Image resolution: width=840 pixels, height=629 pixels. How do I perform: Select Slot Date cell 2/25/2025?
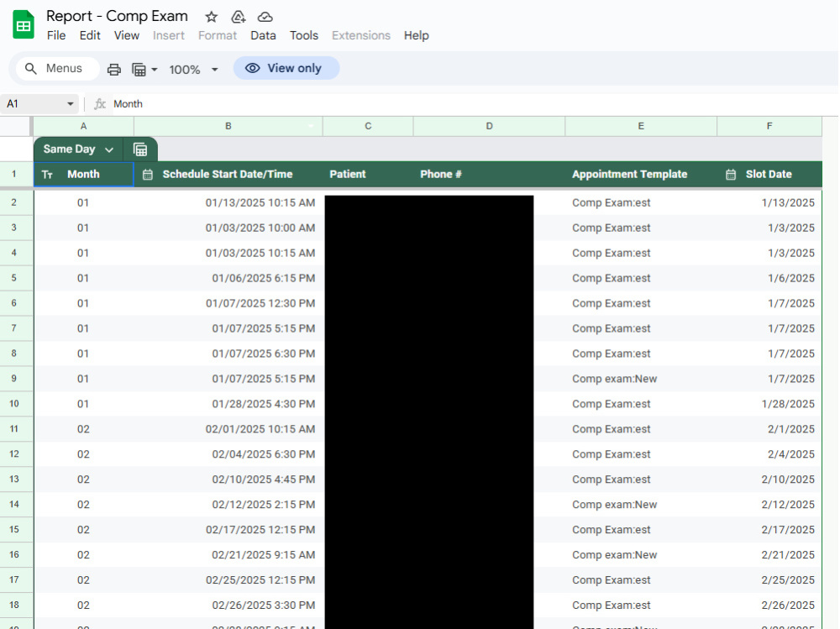point(769,580)
